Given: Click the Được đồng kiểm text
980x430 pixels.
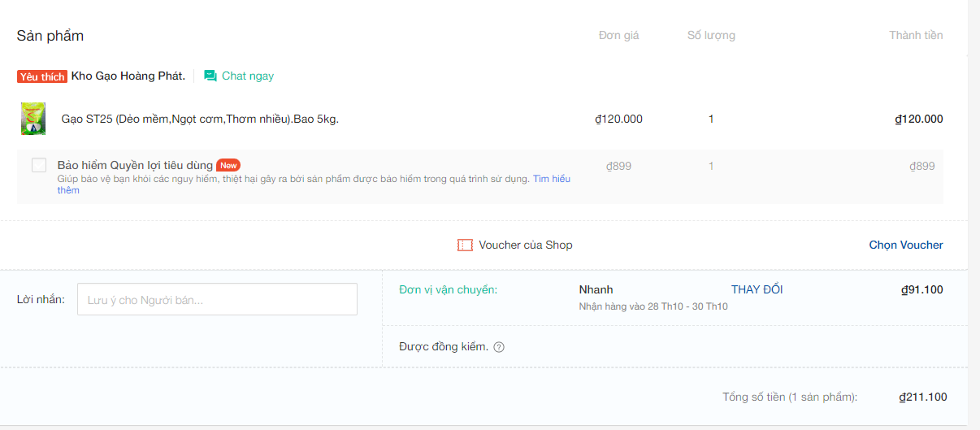Looking at the screenshot, I should 444,346.
